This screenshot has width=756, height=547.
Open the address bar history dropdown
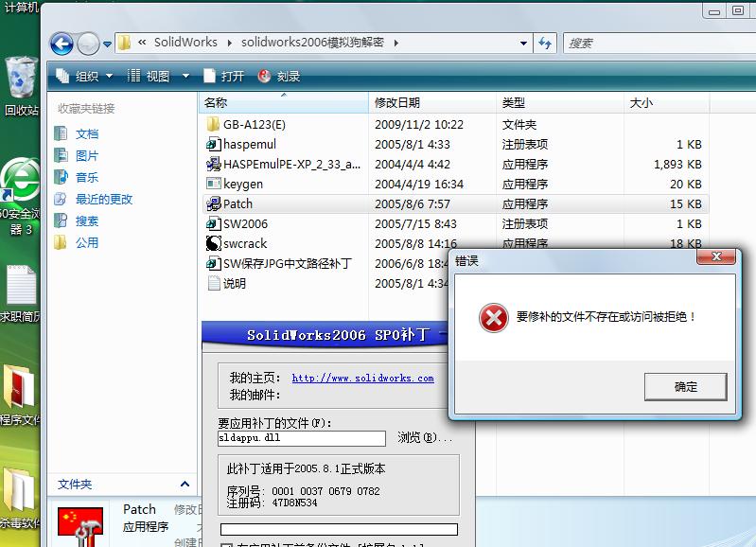pos(523,43)
